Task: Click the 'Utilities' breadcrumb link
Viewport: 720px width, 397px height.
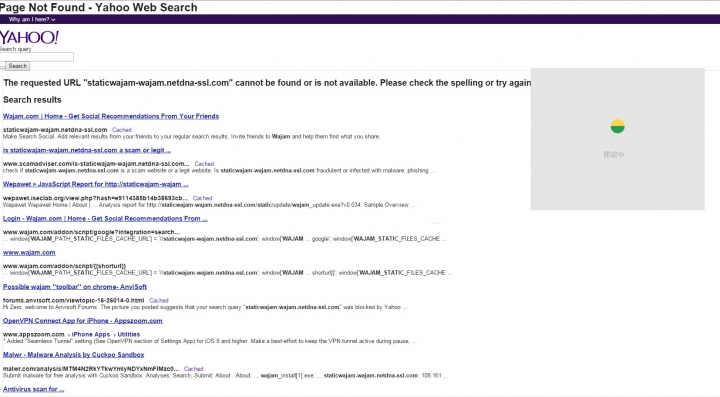Action: 129,335
